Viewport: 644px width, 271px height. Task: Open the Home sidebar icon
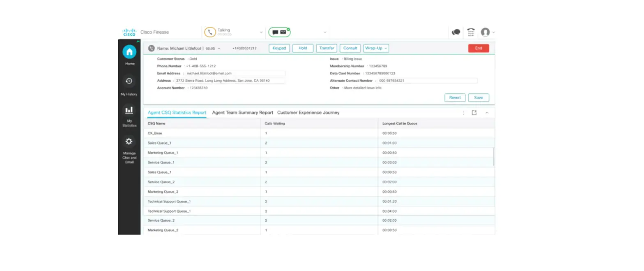pyautogui.click(x=129, y=52)
